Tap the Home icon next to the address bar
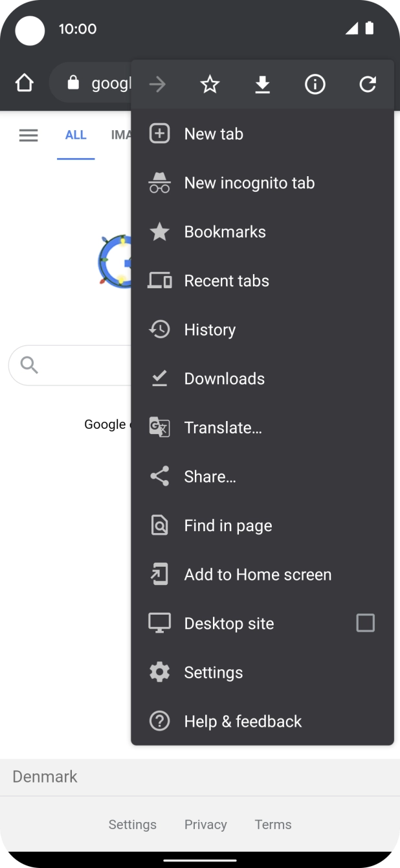 (x=23, y=83)
